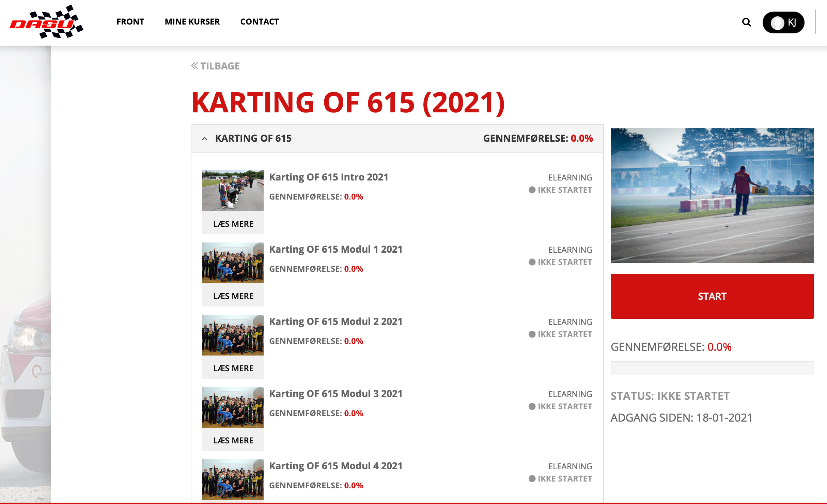
Task: Click the IKKE STARTET status dot for Modul 1
Action: (x=532, y=262)
